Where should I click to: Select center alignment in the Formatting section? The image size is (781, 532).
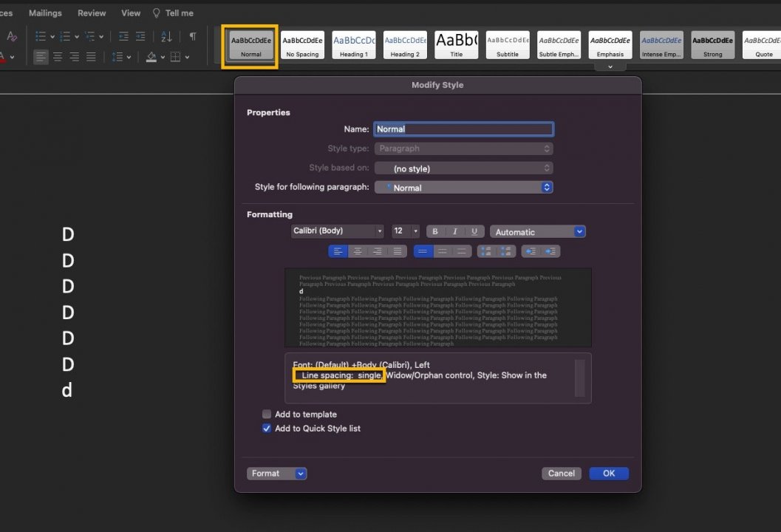tap(358, 251)
